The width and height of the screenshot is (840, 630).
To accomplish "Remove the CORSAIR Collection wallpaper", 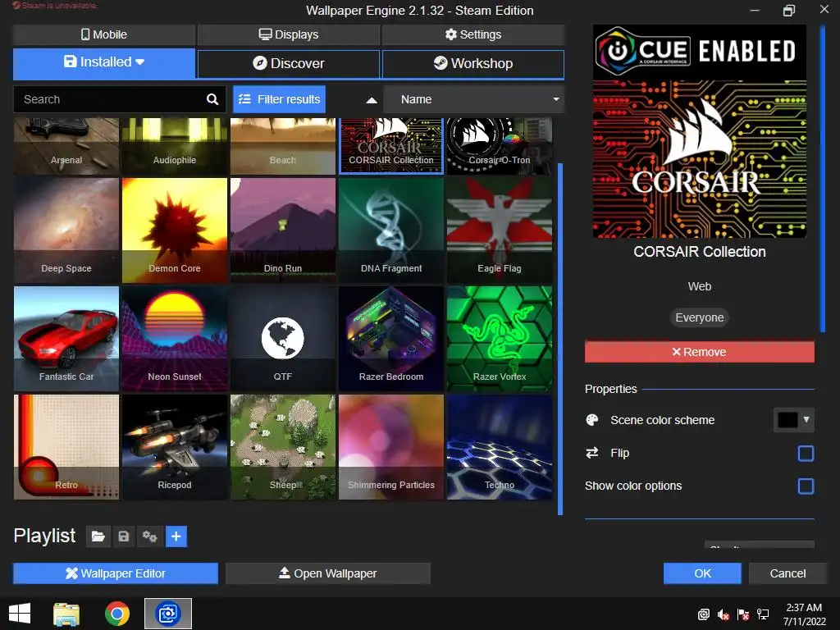I will (699, 352).
